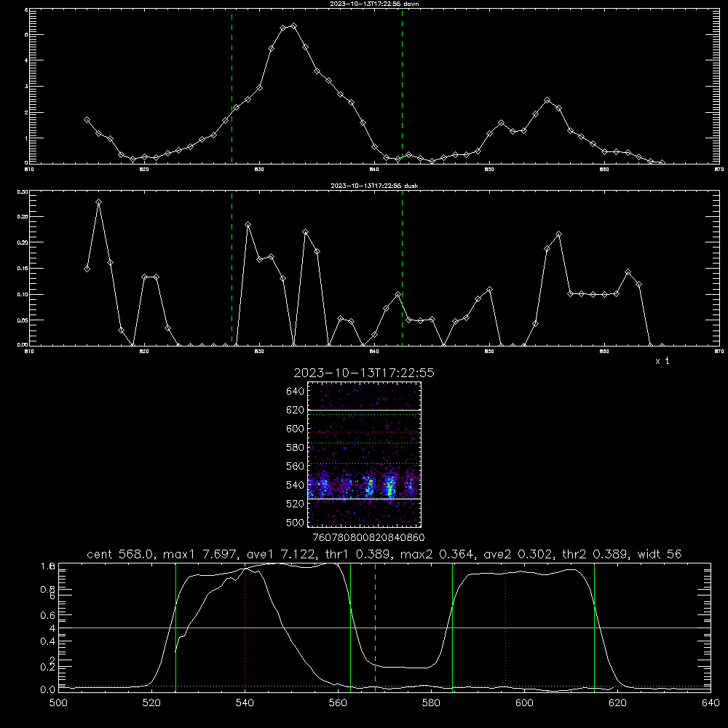The width and height of the screenshot is (728, 728).
Task: Click the '520' x-axis label of bottom plot
Action: point(151,703)
